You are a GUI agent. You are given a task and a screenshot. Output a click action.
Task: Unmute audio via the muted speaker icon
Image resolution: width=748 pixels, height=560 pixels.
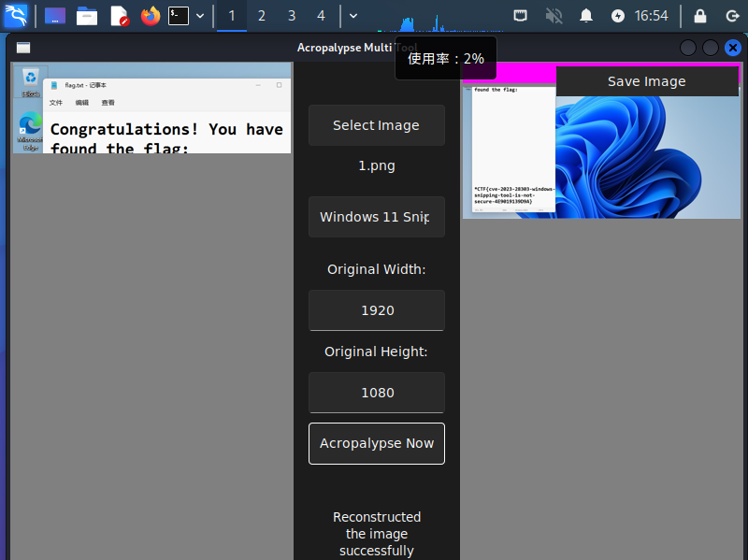click(554, 16)
